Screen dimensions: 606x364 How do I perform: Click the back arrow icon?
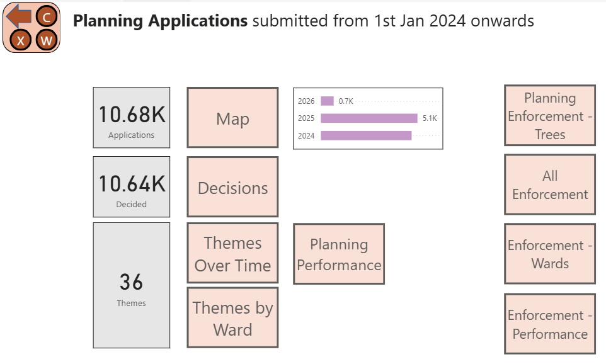pyautogui.click(x=19, y=15)
